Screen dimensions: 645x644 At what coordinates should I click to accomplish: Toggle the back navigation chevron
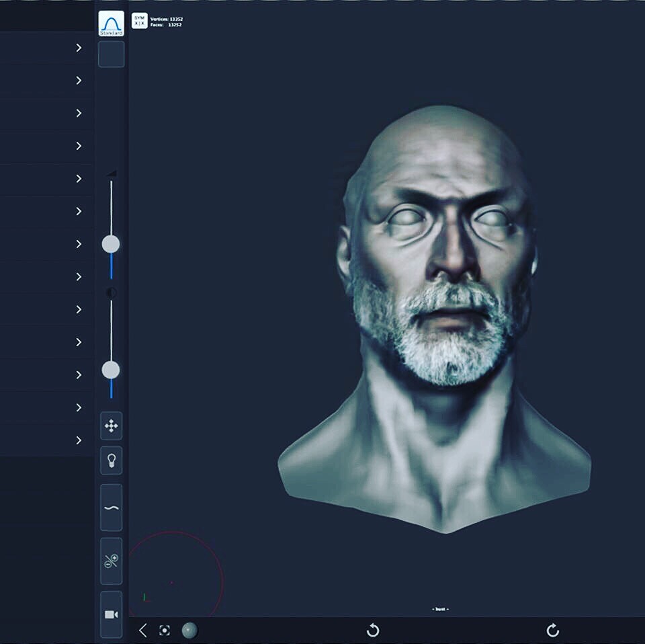coord(142,631)
